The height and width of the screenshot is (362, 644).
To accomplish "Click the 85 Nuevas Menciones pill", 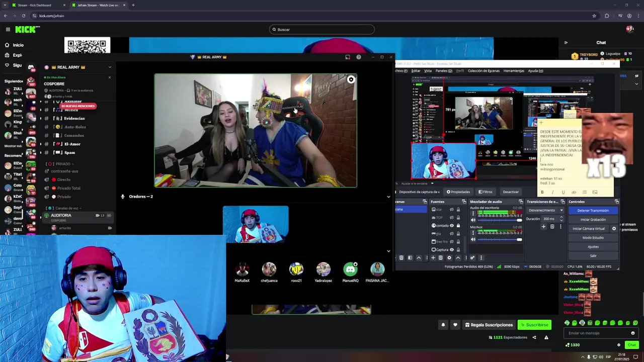I will coord(78,106).
